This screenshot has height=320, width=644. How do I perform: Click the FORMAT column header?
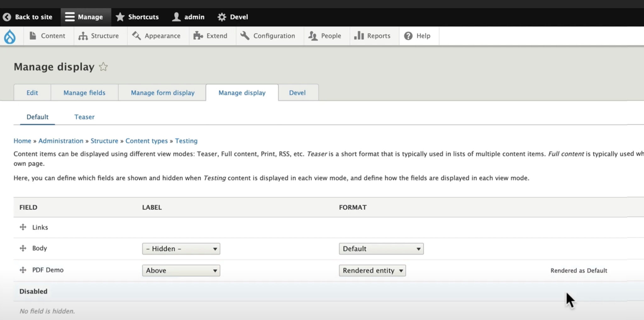pyautogui.click(x=353, y=207)
